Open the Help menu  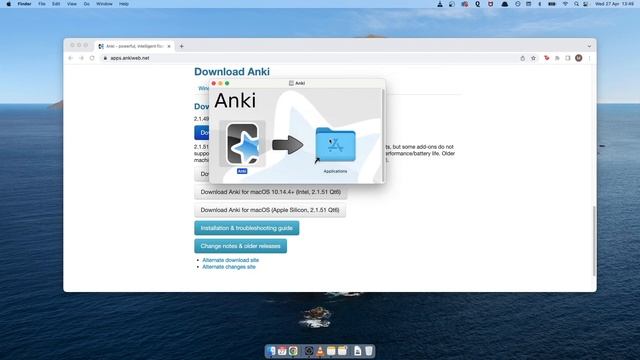click(124, 4)
